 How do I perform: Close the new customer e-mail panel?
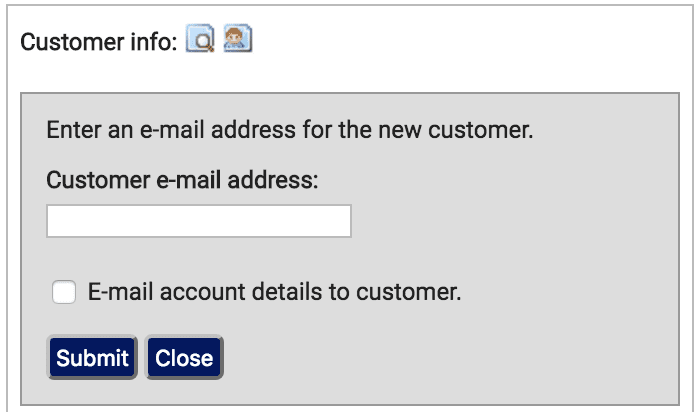pos(184,358)
